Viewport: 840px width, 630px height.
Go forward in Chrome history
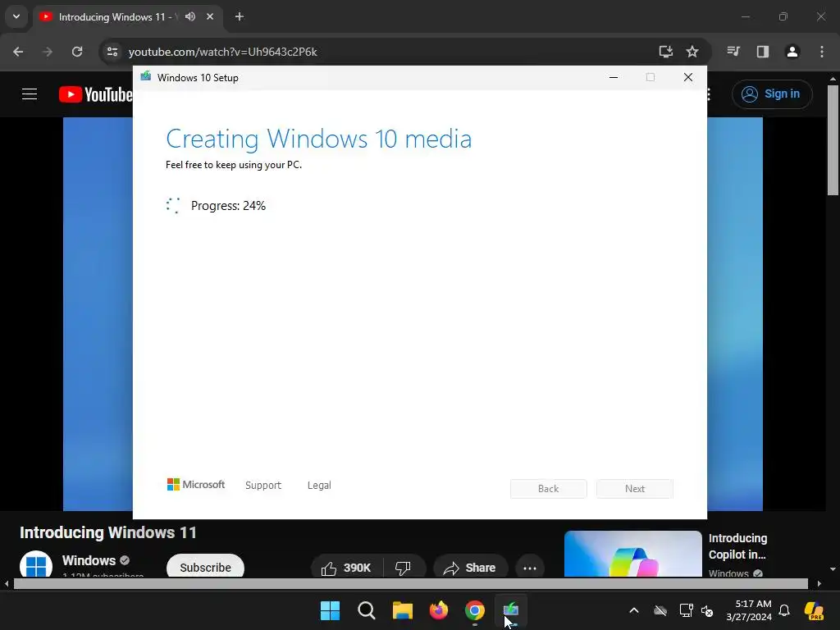[48, 52]
